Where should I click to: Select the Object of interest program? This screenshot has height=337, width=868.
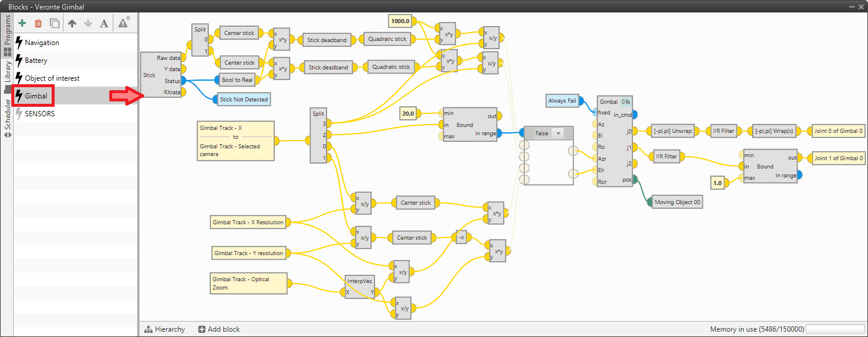[52, 78]
